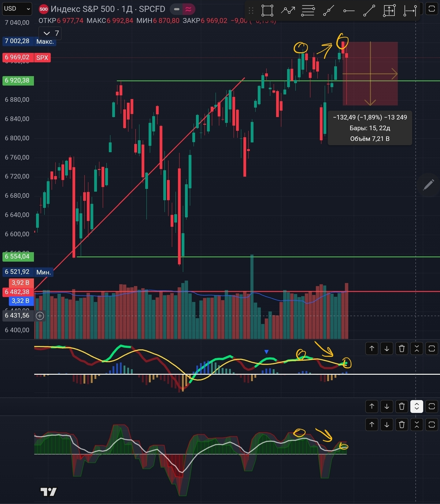Move the bottom oscillator pane down
This screenshot has width=440, height=504.
click(387, 425)
